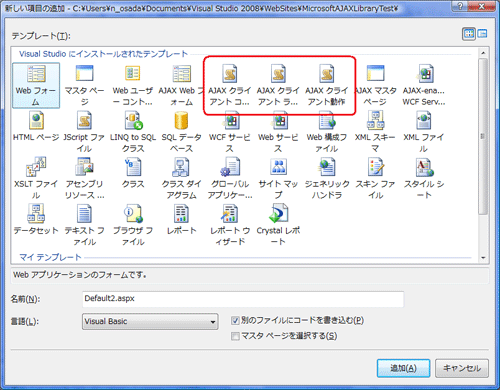
Task: Choose the グローバル アプリケーション template
Action: click(230, 179)
